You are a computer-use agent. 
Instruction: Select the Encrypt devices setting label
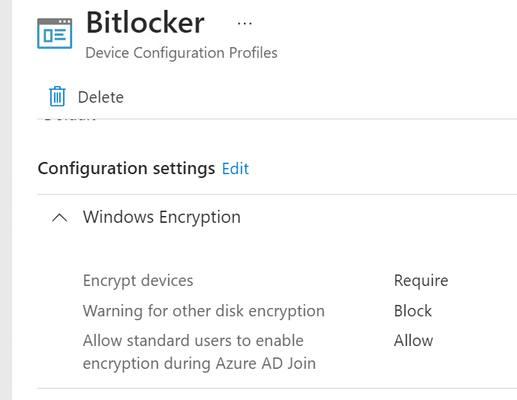click(138, 280)
